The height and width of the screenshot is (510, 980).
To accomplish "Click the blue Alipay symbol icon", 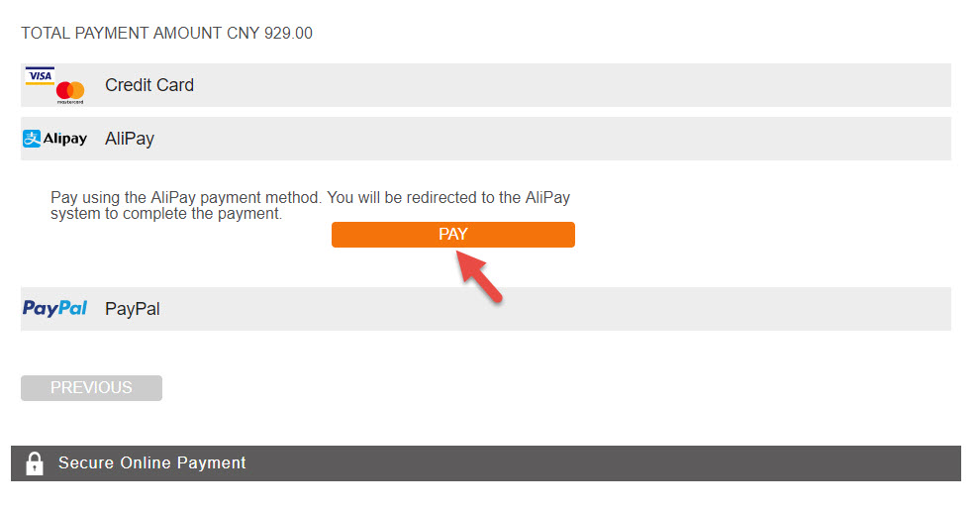I will click(x=32, y=139).
